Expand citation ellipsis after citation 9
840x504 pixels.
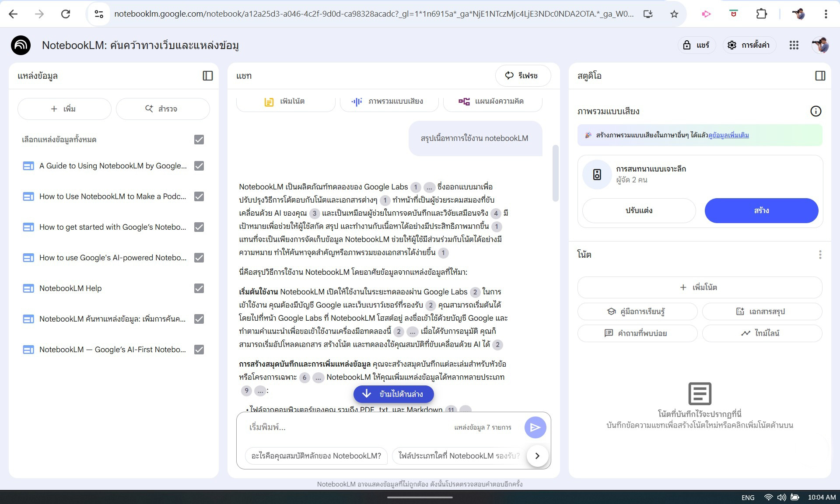(x=260, y=391)
